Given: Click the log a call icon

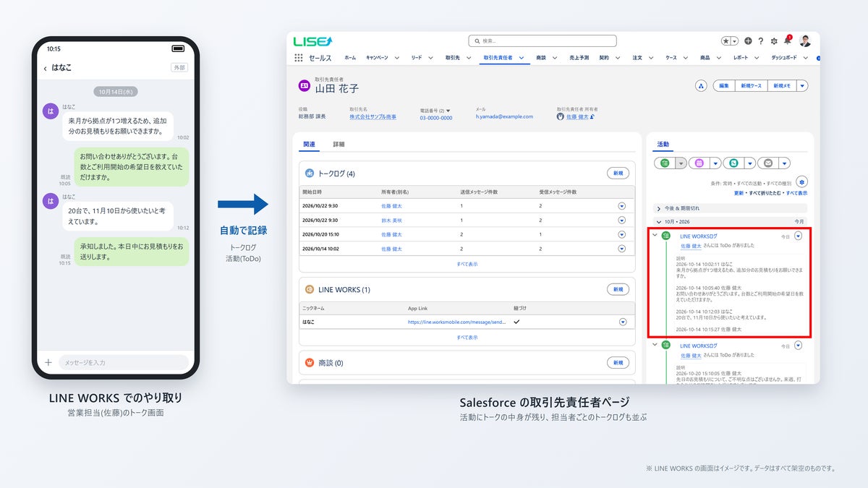Looking at the screenshot, I should [x=734, y=163].
